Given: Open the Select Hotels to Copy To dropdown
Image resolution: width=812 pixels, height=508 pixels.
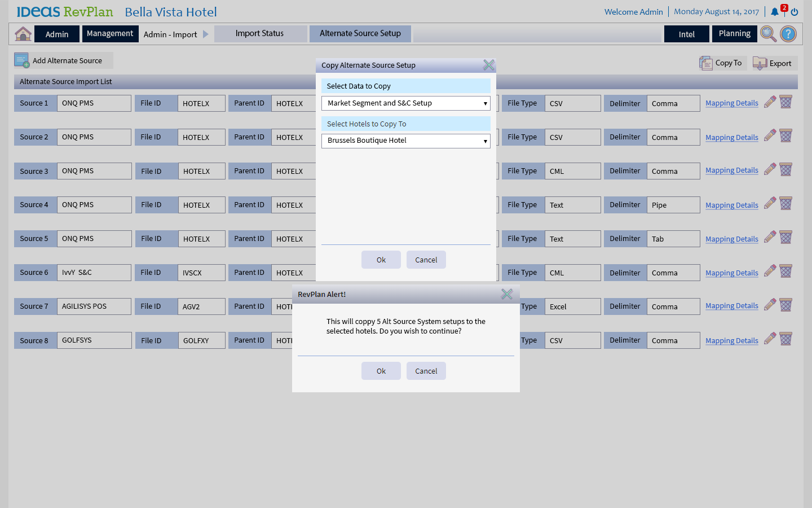Looking at the screenshot, I should pyautogui.click(x=405, y=141).
